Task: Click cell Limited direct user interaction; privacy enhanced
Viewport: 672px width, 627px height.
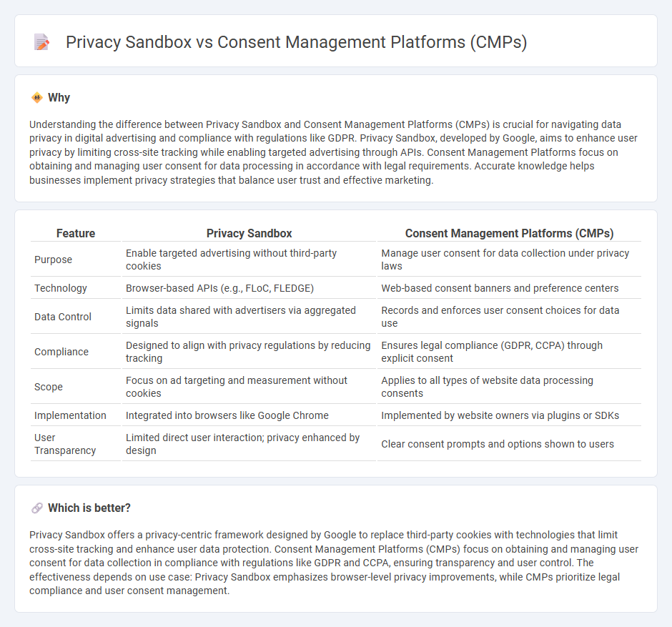Action: tap(249, 444)
